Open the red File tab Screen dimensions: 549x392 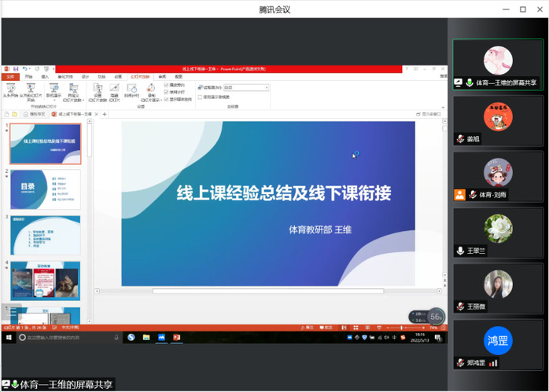coord(10,77)
